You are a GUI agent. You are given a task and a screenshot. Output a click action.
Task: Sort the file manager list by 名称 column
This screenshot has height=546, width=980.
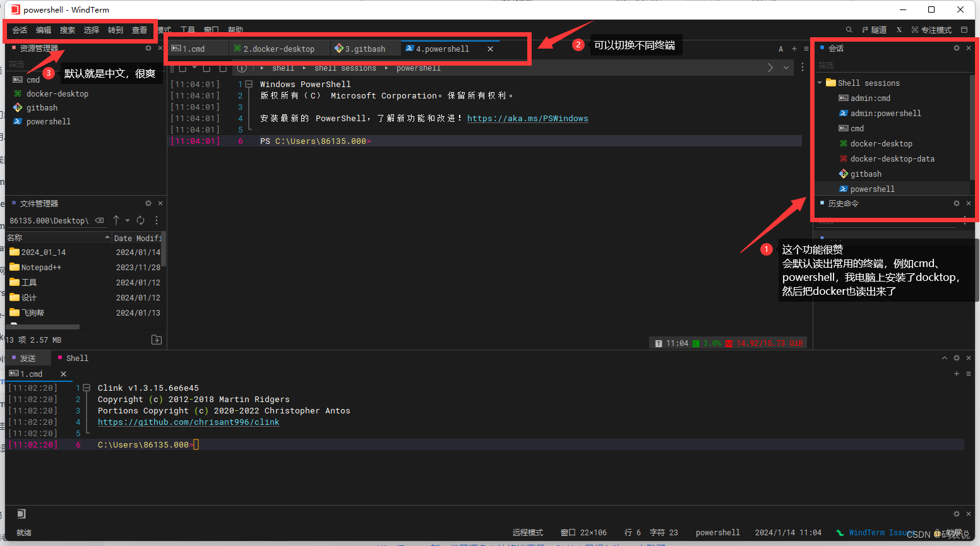58,238
